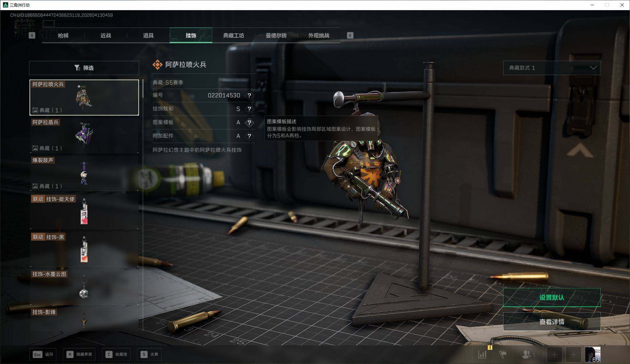Screen dimensions: 630x364
Task: Switch to the 枪械 tab
Action: 63,35
